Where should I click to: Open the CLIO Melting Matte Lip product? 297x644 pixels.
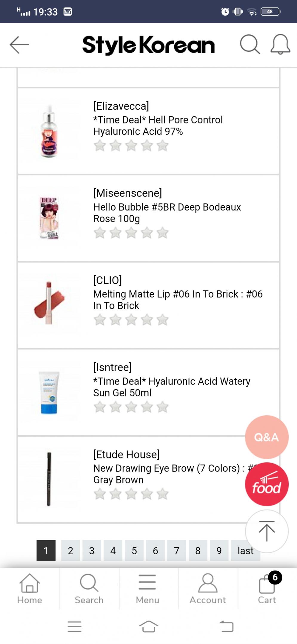click(178, 300)
